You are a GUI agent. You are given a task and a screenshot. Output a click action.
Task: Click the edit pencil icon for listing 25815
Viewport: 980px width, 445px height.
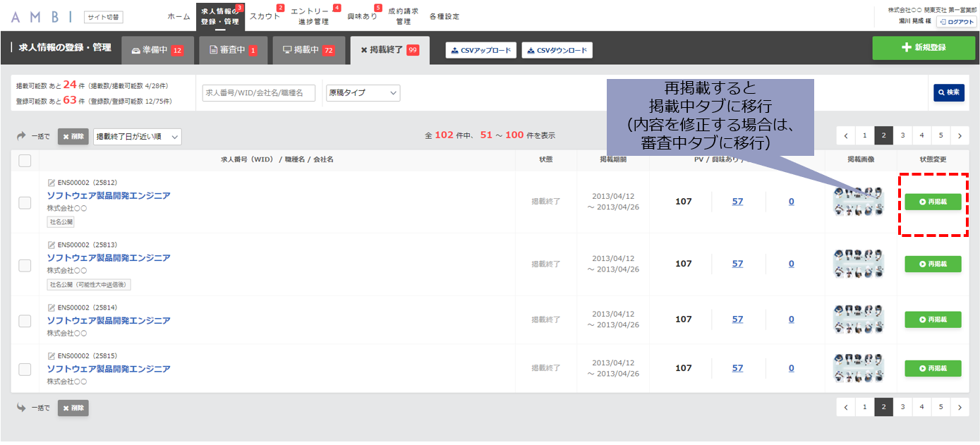(51, 356)
